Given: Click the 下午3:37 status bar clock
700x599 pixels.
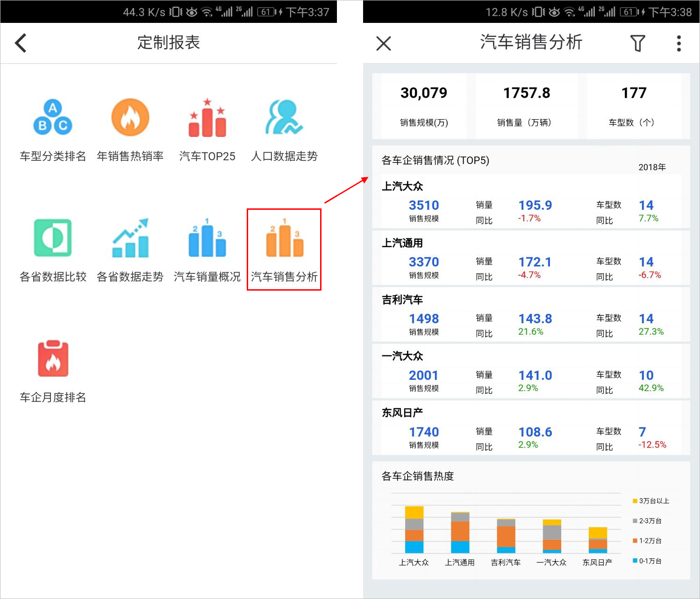Looking at the screenshot, I should [x=307, y=12].
